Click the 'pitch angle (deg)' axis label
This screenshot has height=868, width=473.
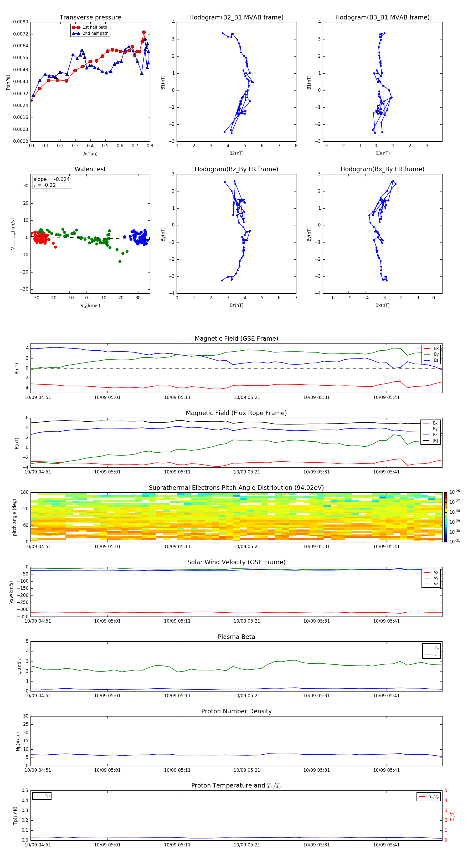[14, 517]
